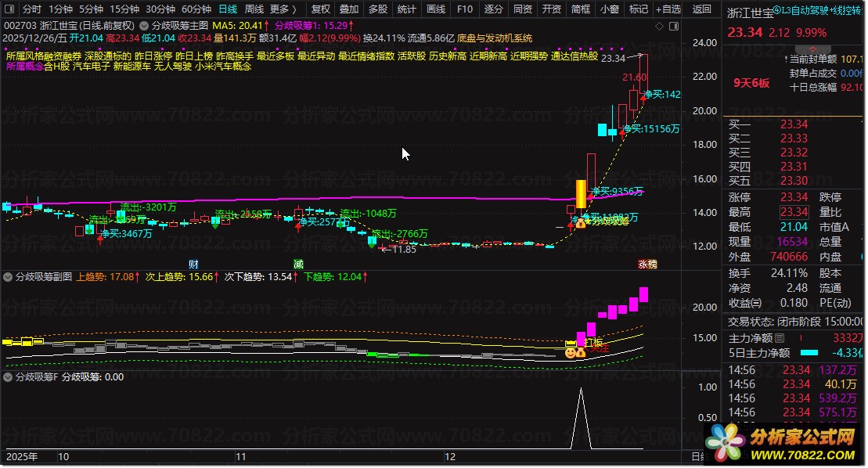Click the 开资 toolbar button
The height and width of the screenshot is (468, 868).
[x=551, y=9]
